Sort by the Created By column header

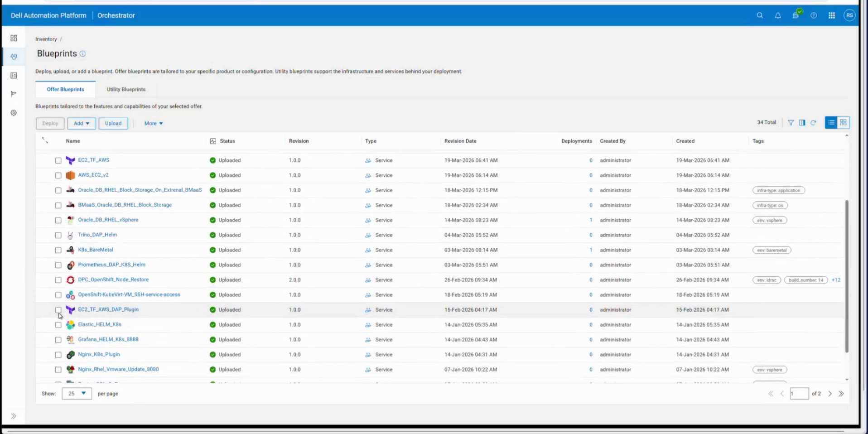coord(612,141)
